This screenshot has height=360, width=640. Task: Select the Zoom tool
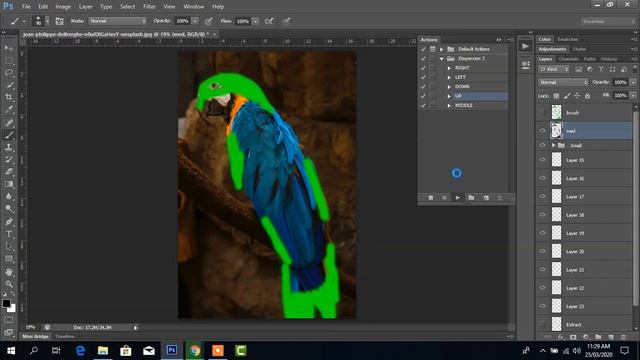click(9, 284)
